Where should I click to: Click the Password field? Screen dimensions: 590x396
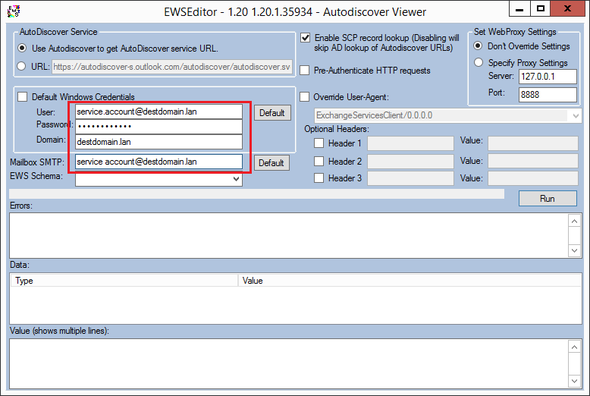click(159, 126)
